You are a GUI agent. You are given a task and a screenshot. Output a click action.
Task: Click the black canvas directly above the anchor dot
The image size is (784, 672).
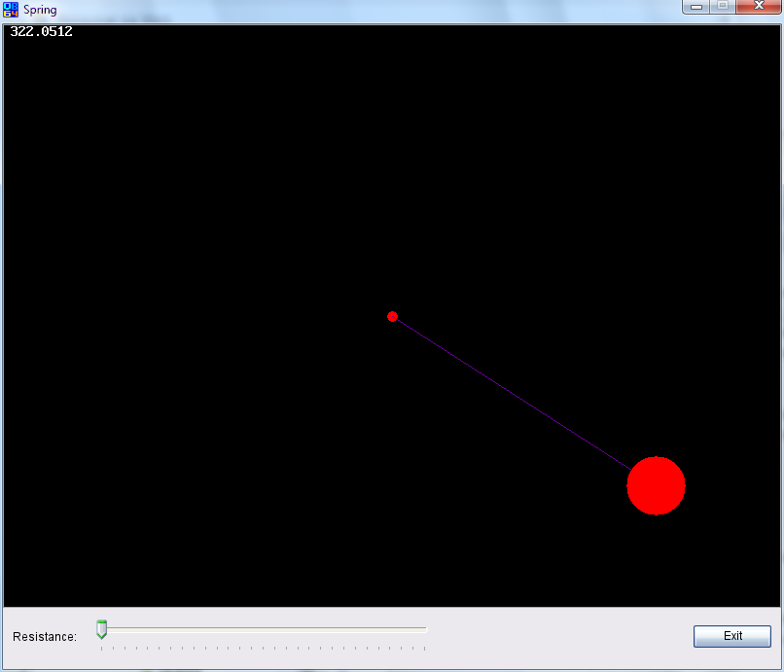pyautogui.click(x=393, y=243)
